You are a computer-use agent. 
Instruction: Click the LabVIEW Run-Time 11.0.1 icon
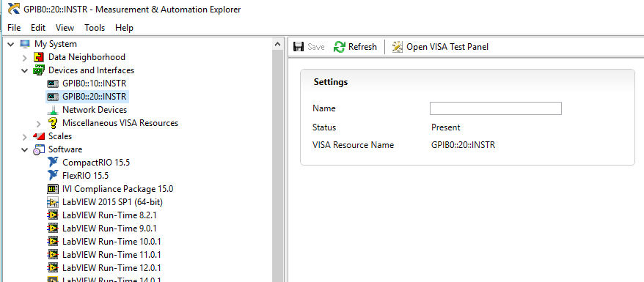53,255
